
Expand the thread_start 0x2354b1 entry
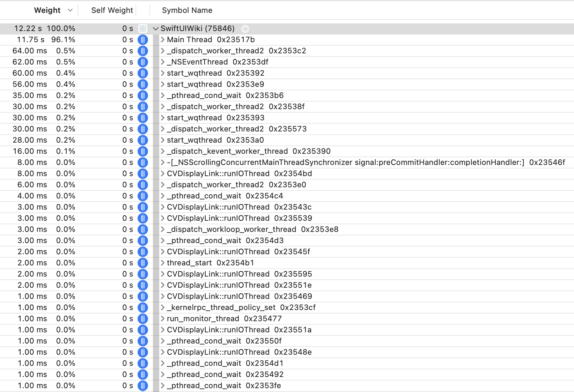[x=162, y=263]
